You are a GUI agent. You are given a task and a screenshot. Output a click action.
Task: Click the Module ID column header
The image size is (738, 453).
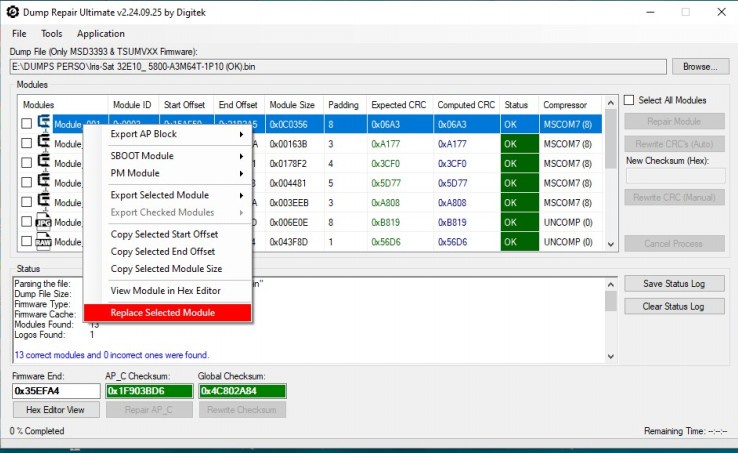tap(132, 105)
